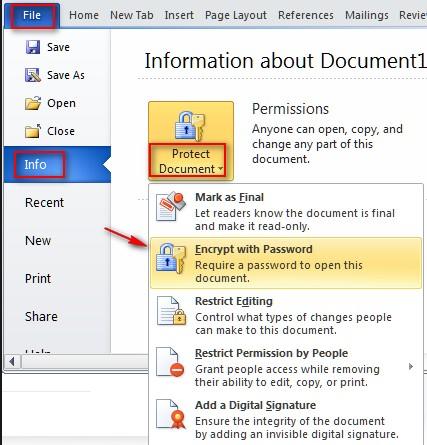The image size is (427, 445).
Task: Open the Page Layout tab
Action: (x=236, y=15)
